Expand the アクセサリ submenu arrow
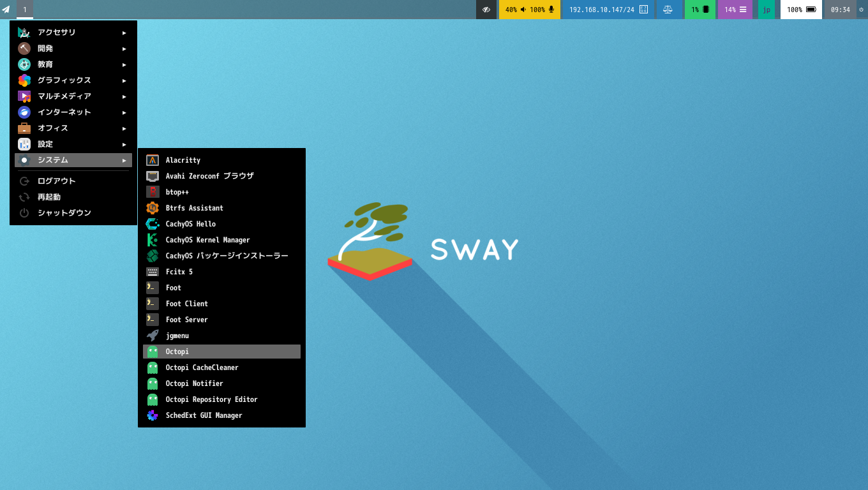Viewport: 868px width, 490px height. [x=124, y=33]
